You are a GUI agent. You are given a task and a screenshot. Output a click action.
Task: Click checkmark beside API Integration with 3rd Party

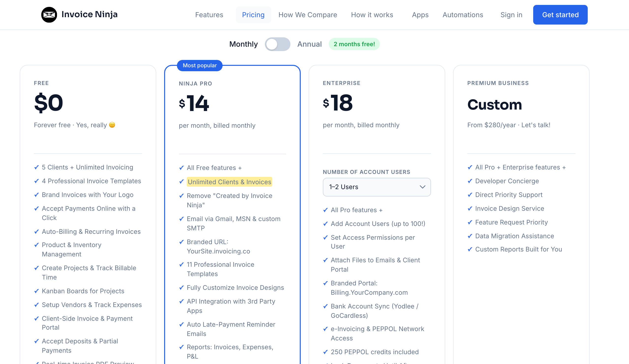click(x=182, y=302)
